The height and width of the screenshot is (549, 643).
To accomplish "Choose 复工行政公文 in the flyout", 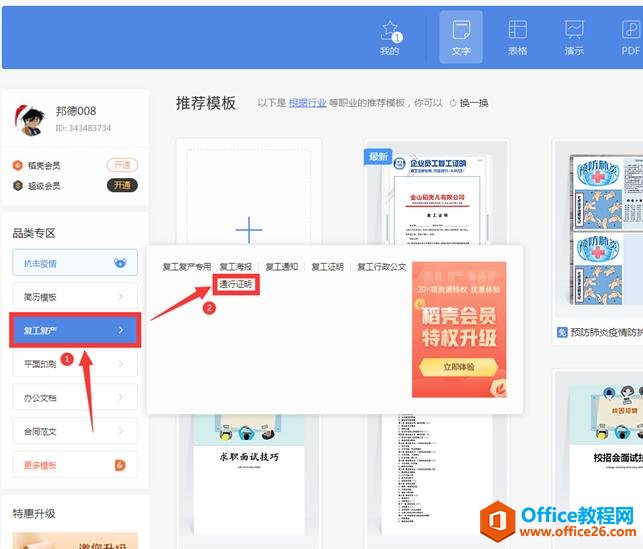I will (381, 267).
